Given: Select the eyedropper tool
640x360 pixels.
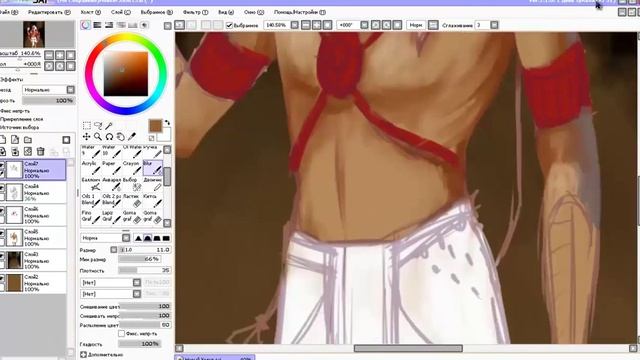Looking at the screenshot, I should [x=132, y=137].
